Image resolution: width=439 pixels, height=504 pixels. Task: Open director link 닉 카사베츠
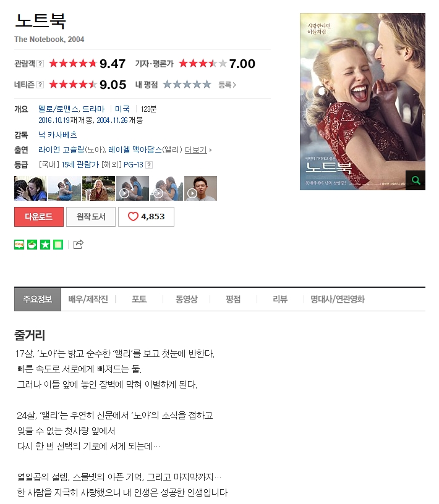click(x=58, y=135)
